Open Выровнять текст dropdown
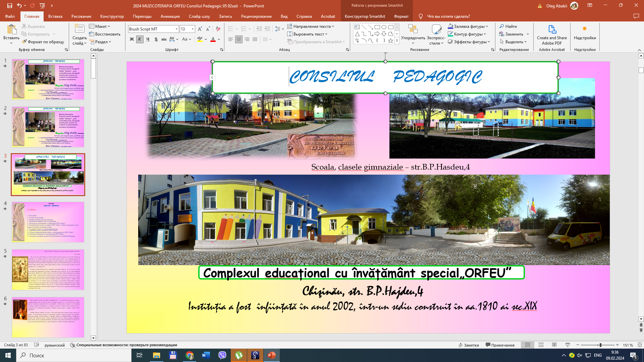This screenshot has height=362, width=644. (x=307, y=34)
